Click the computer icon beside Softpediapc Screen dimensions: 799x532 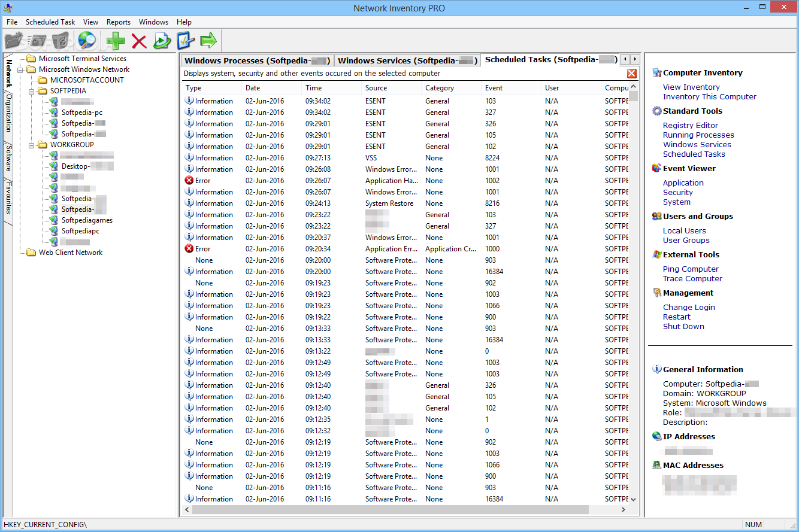53,231
